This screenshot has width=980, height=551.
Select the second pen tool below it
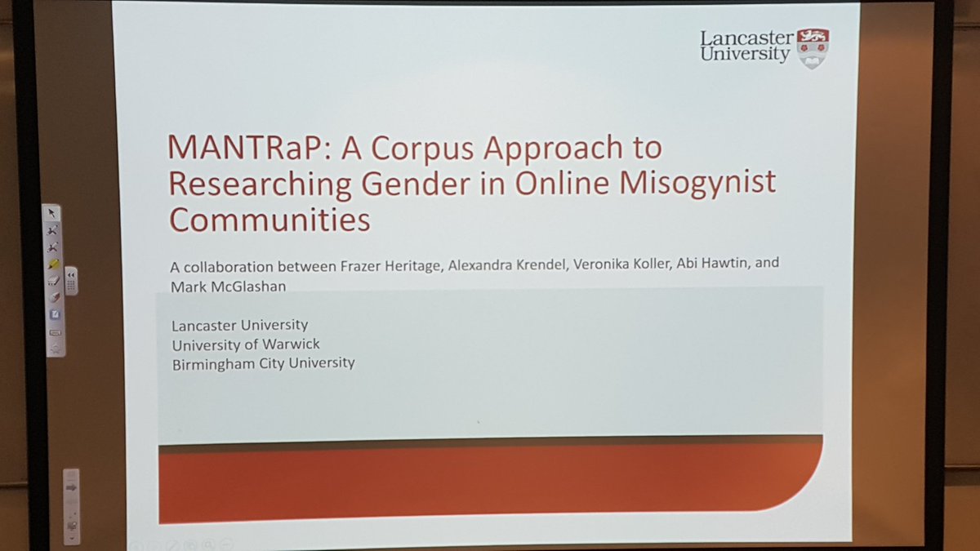(x=51, y=247)
